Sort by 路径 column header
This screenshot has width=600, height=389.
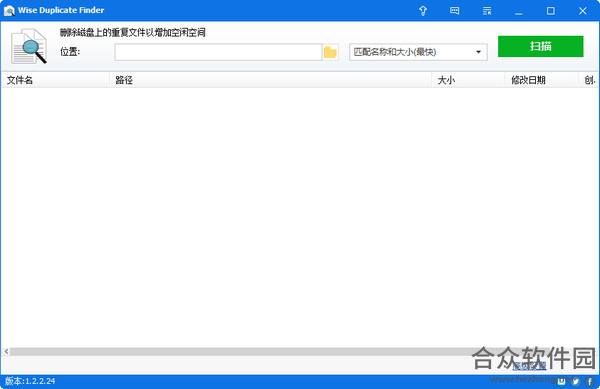270,80
